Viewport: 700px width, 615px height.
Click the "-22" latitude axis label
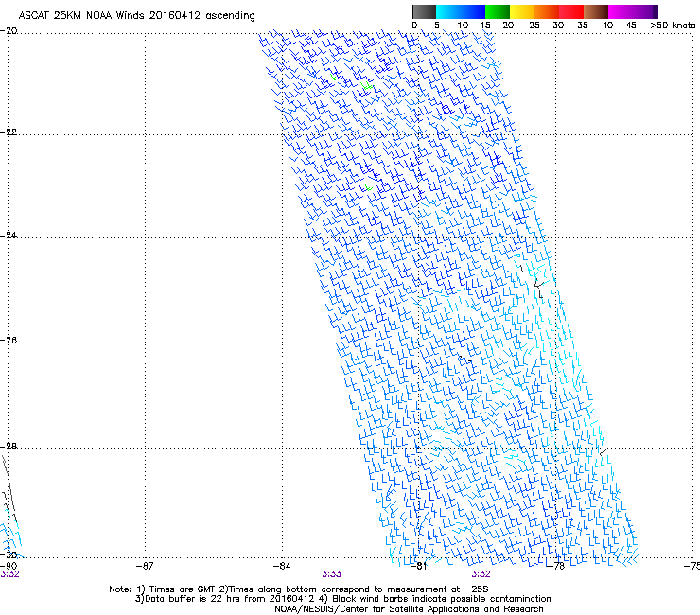click(x=9, y=132)
